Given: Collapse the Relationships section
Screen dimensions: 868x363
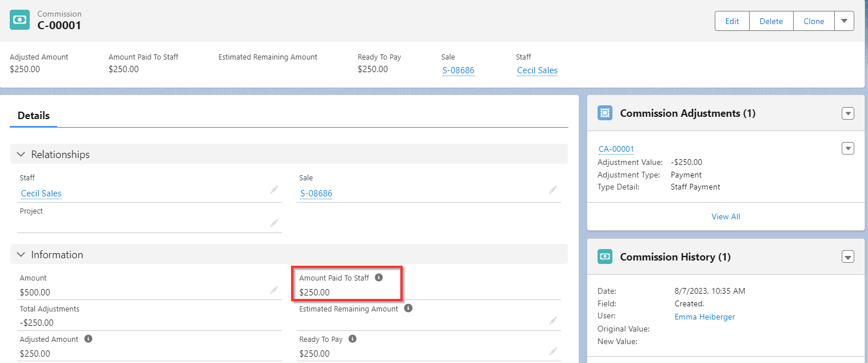Looking at the screenshot, I should (21, 154).
